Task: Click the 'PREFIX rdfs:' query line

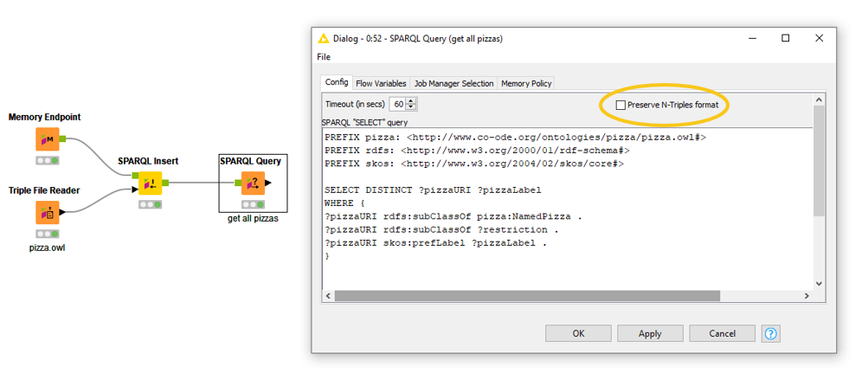Action: [477, 150]
